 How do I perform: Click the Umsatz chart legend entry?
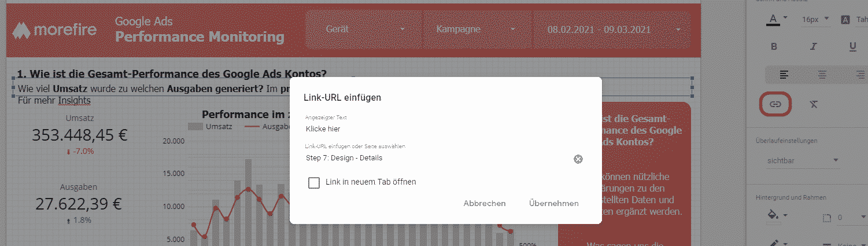(211, 127)
